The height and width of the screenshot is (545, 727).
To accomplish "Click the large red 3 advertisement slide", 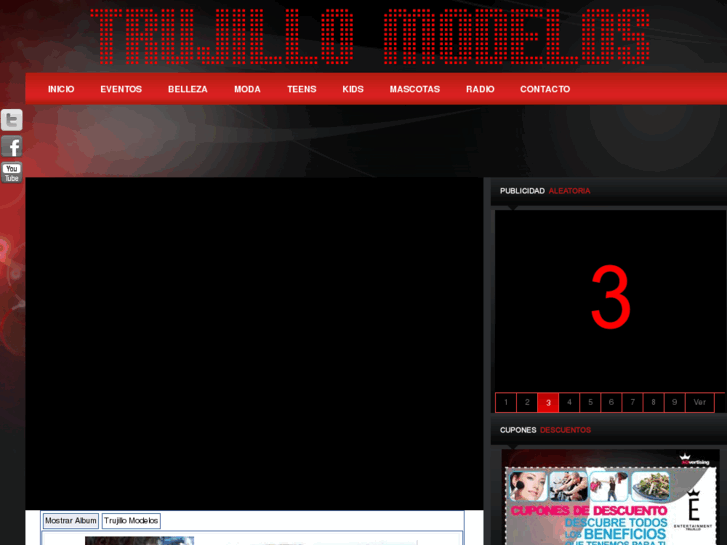I will click(610, 301).
